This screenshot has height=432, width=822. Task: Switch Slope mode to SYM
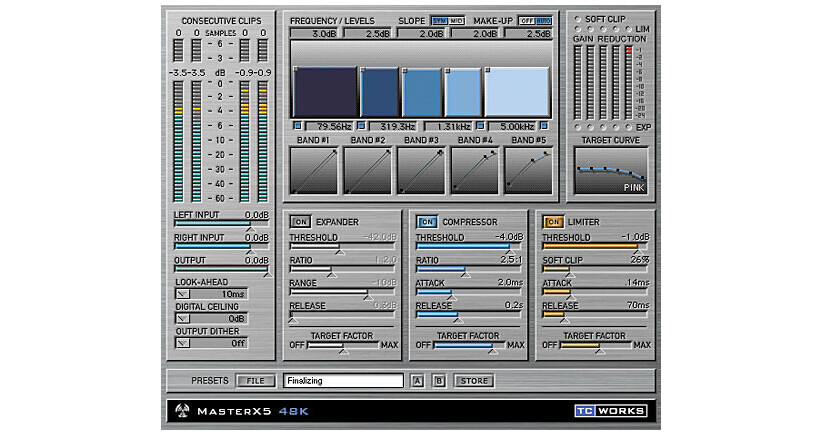[439, 21]
